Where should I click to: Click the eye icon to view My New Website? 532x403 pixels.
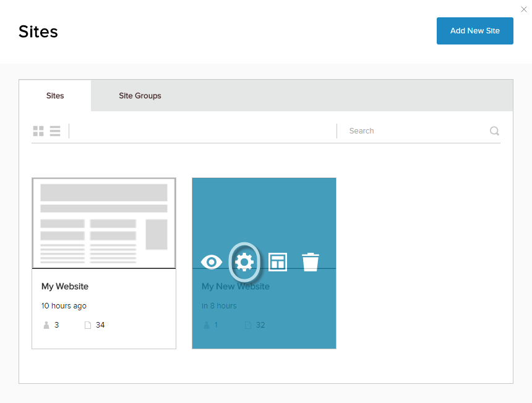pos(212,262)
